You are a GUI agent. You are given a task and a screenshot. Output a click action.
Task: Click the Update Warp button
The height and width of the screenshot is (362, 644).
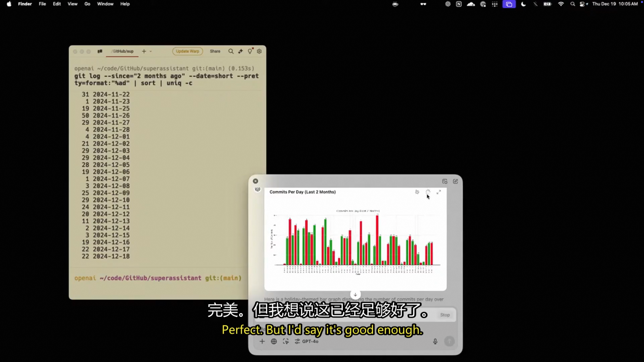coord(187,51)
